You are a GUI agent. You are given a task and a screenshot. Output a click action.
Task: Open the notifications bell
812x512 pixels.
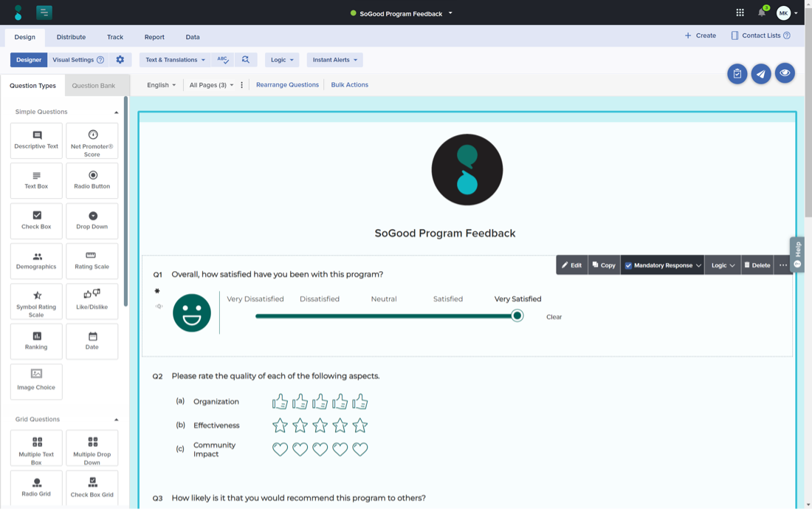coord(762,13)
